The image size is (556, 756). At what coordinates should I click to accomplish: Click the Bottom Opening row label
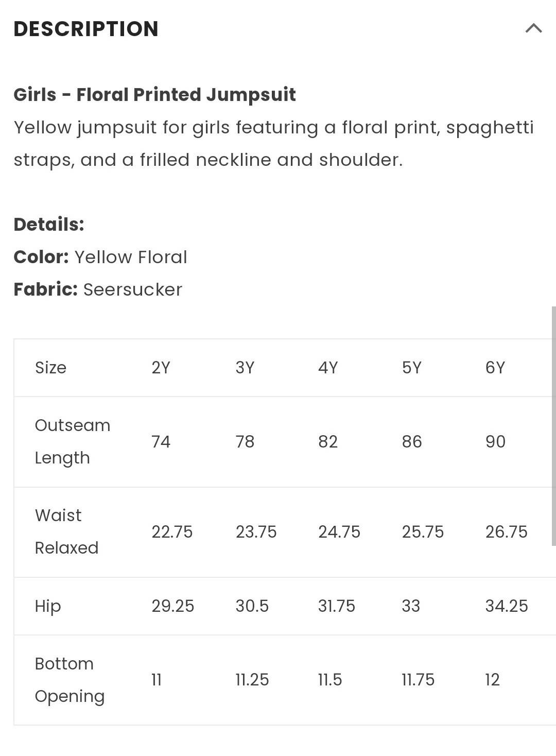coord(69,680)
